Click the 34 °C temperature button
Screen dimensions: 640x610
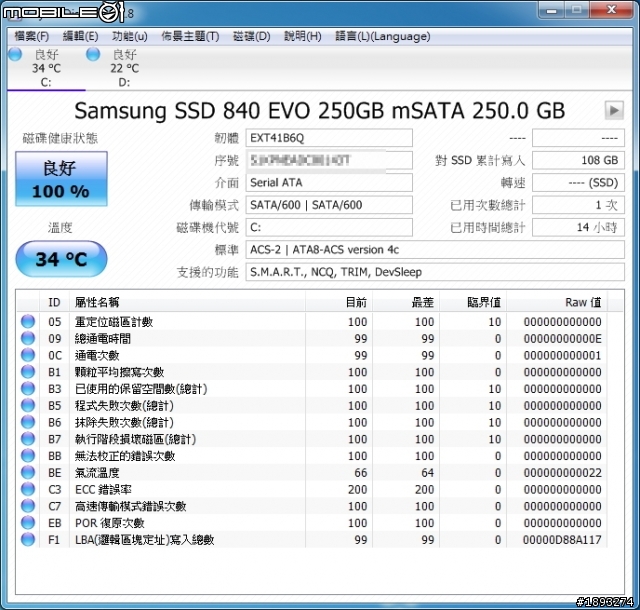tap(61, 259)
